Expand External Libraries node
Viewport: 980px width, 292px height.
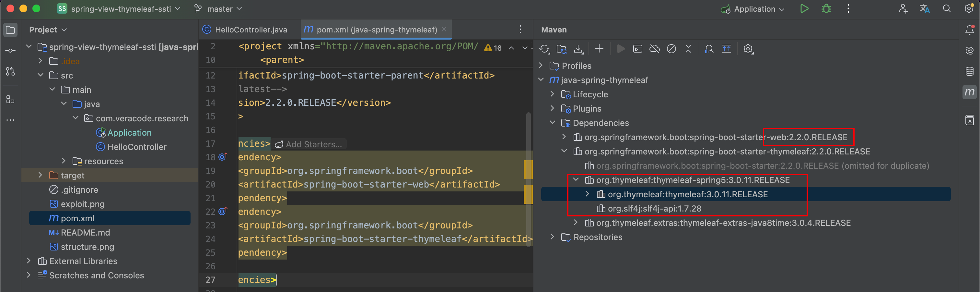tap(29, 261)
